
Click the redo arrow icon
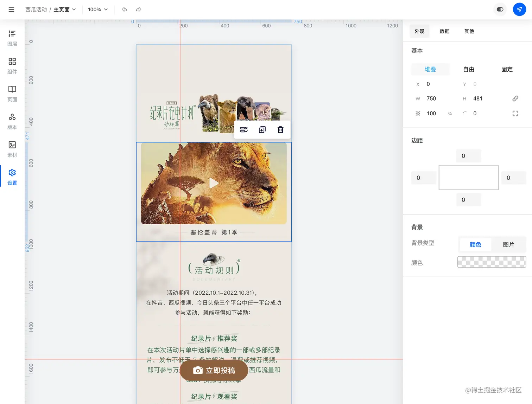139,9
